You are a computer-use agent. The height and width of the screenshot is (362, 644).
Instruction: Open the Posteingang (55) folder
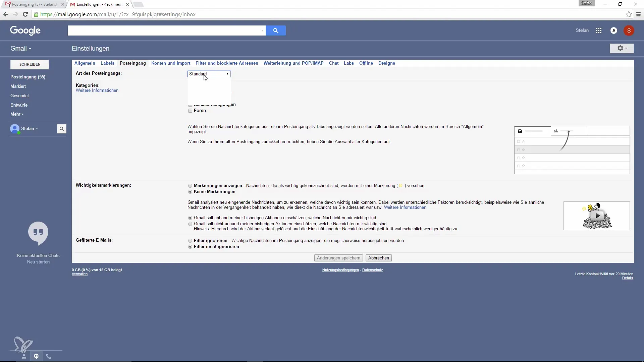(x=28, y=77)
